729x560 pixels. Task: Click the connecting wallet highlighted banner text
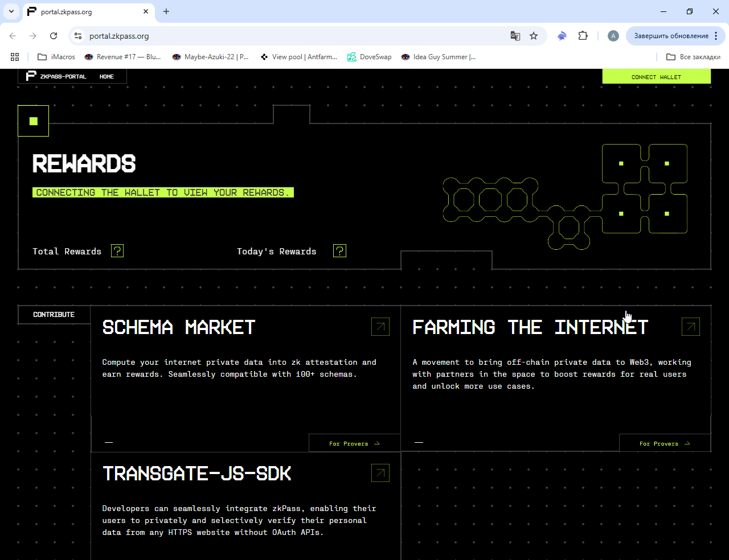pos(163,192)
